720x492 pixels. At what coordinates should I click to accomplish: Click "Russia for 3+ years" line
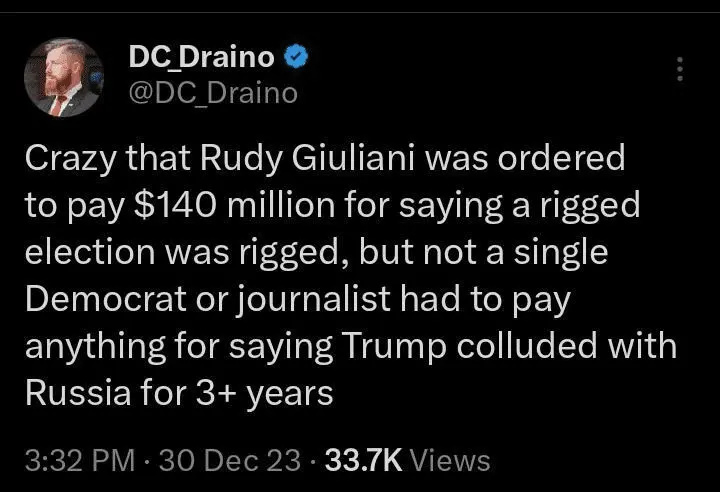[178, 393]
